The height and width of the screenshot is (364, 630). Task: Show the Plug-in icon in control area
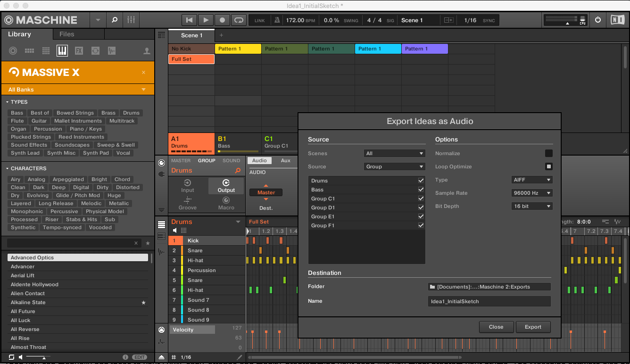pos(162,174)
